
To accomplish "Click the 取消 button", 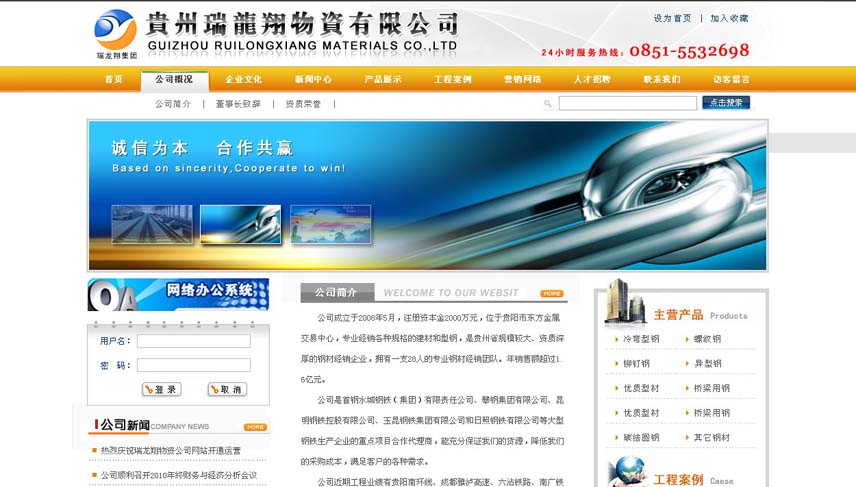I will click(227, 389).
